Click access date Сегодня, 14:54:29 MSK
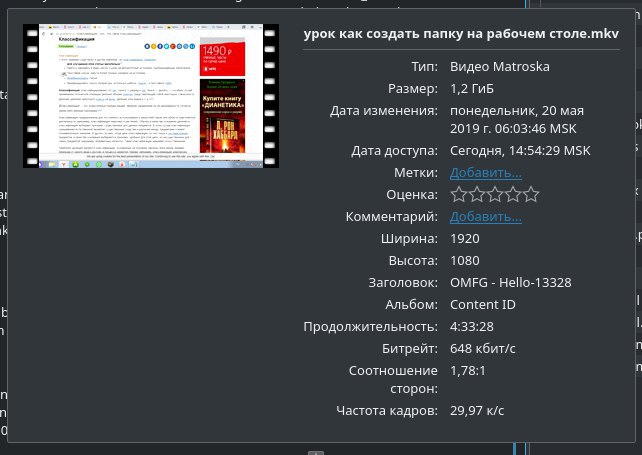This screenshot has height=455, width=642. 520,150
